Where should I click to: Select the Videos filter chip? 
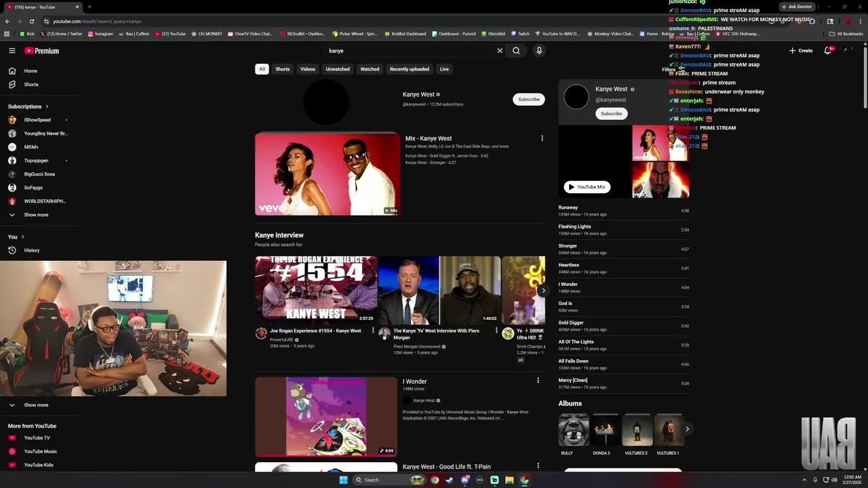pyautogui.click(x=308, y=69)
